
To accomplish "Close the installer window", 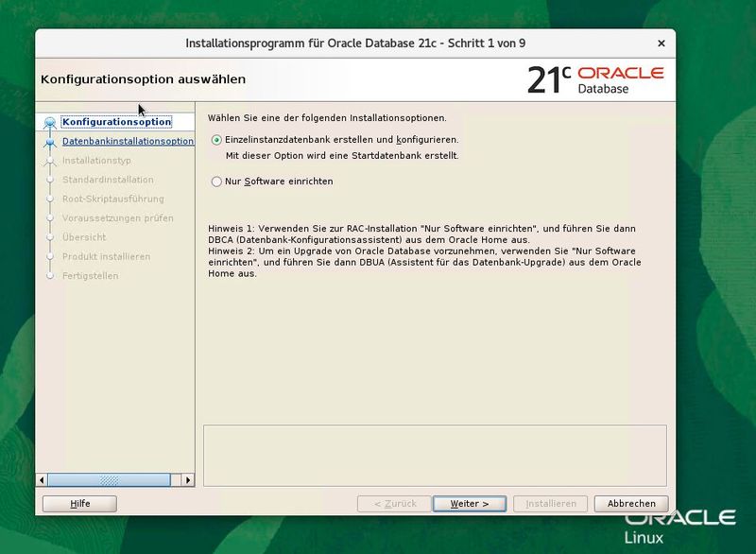I will tap(661, 43).
